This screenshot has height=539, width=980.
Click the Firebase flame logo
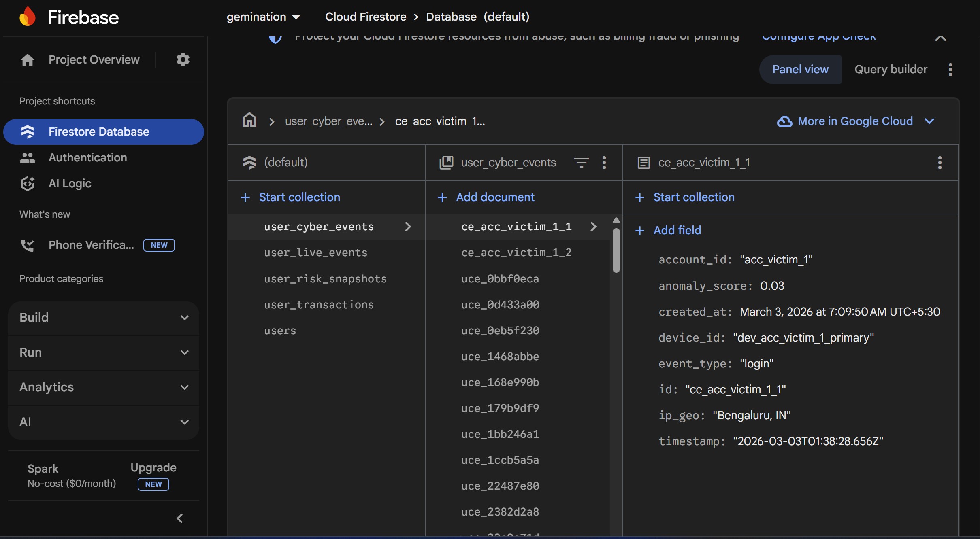point(28,17)
